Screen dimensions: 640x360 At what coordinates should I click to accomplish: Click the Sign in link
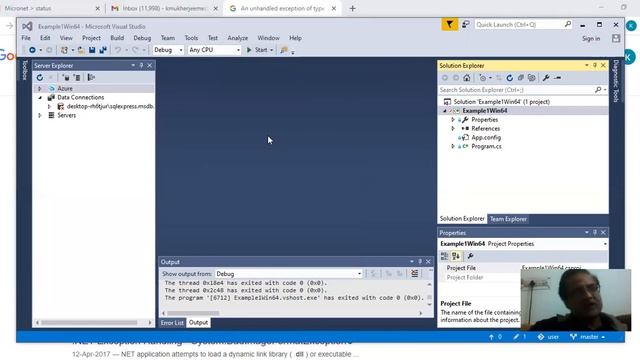[x=591, y=38]
